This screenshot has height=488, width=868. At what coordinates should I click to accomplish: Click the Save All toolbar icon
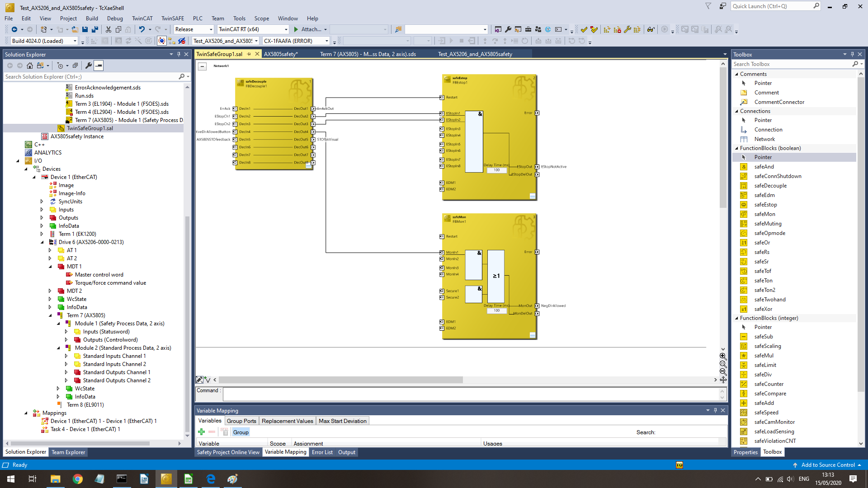[x=95, y=29]
